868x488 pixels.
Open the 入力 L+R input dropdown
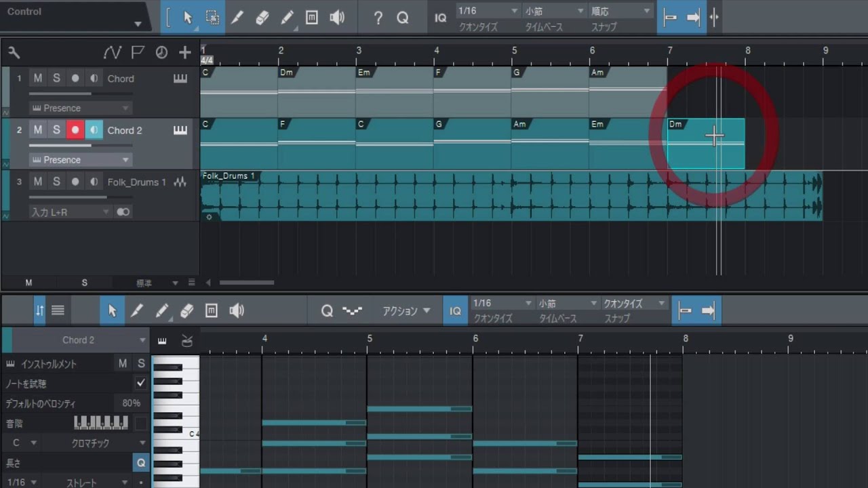tap(70, 212)
